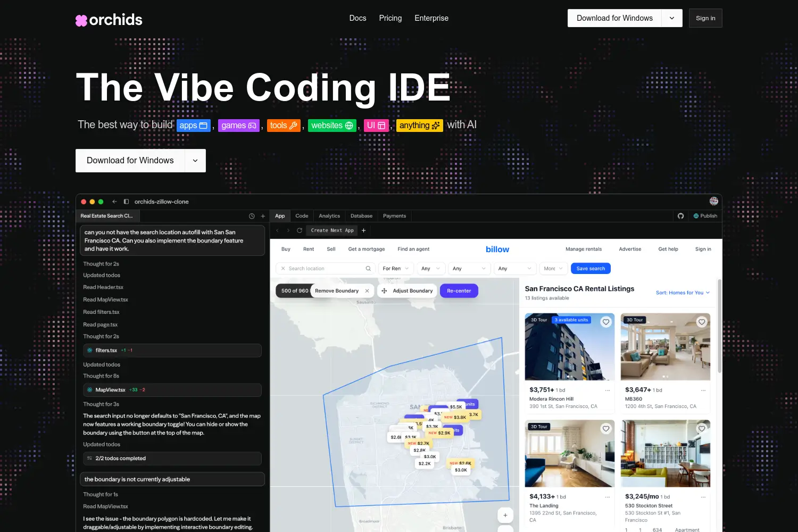Image resolution: width=798 pixels, height=532 pixels.
Task: Open Pricing in the top navigation
Action: [x=390, y=18]
